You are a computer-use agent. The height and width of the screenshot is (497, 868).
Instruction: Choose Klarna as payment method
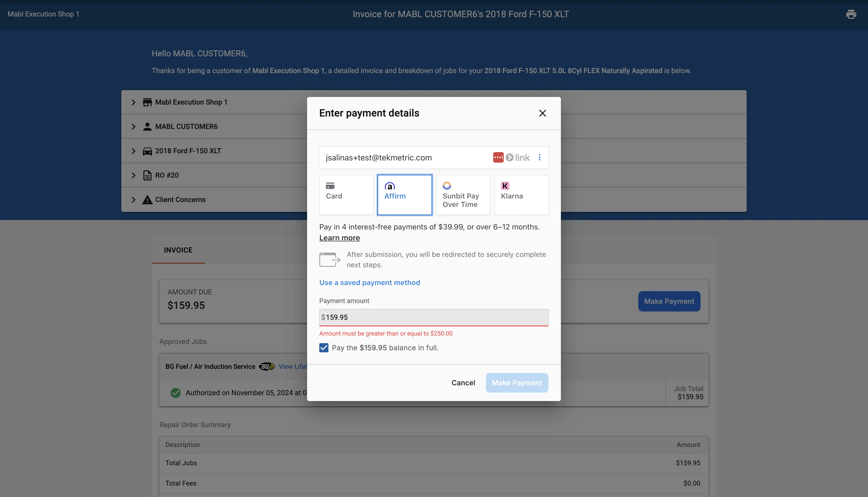521,195
